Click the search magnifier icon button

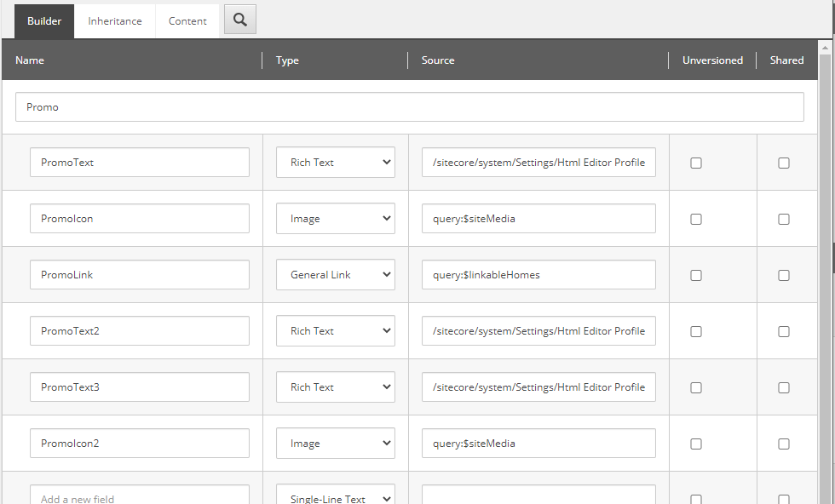pos(240,20)
